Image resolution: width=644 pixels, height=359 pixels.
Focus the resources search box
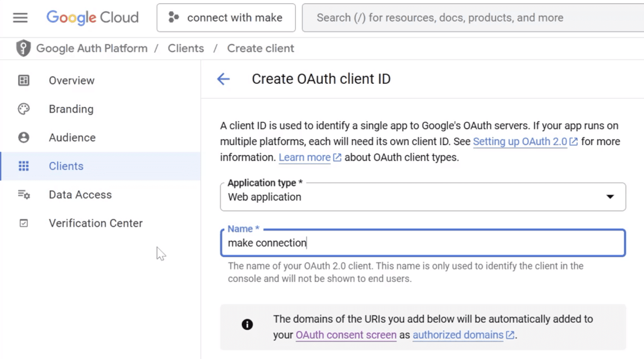pyautogui.click(x=473, y=18)
